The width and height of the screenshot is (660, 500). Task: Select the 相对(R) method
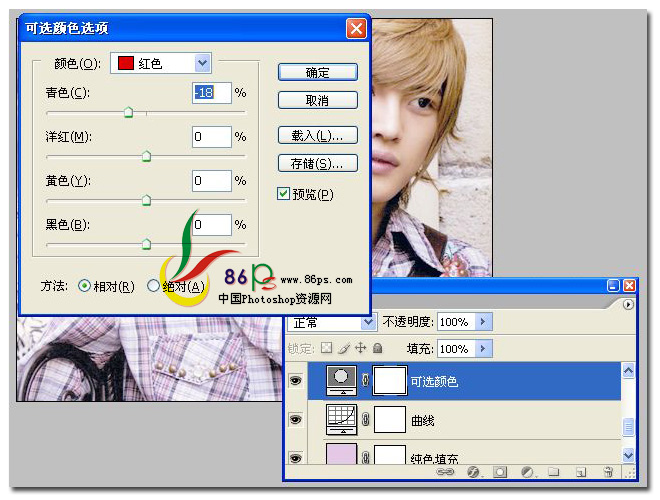pos(85,286)
